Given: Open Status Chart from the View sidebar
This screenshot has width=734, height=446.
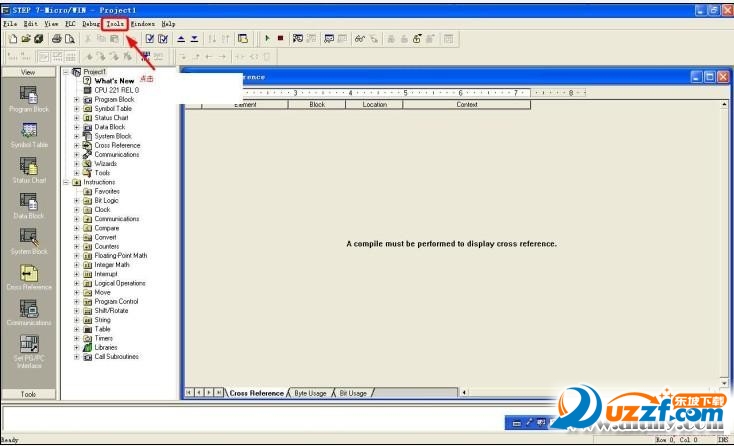Looking at the screenshot, I should coord(29,170).
